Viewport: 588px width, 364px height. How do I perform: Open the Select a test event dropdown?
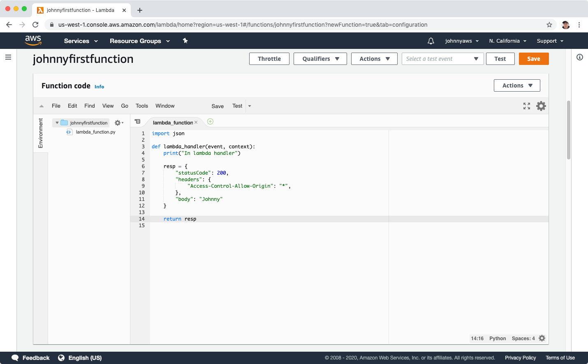442,59
